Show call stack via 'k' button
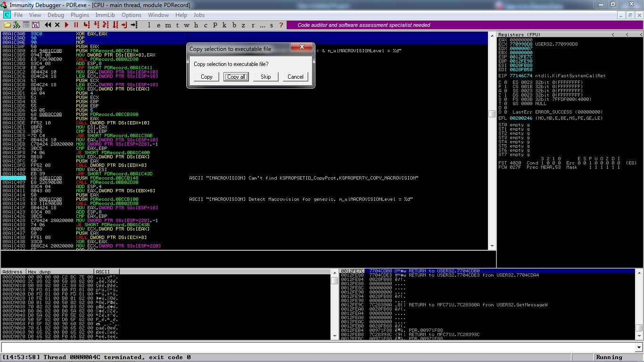The image size is (644, 362). point(224,25)
